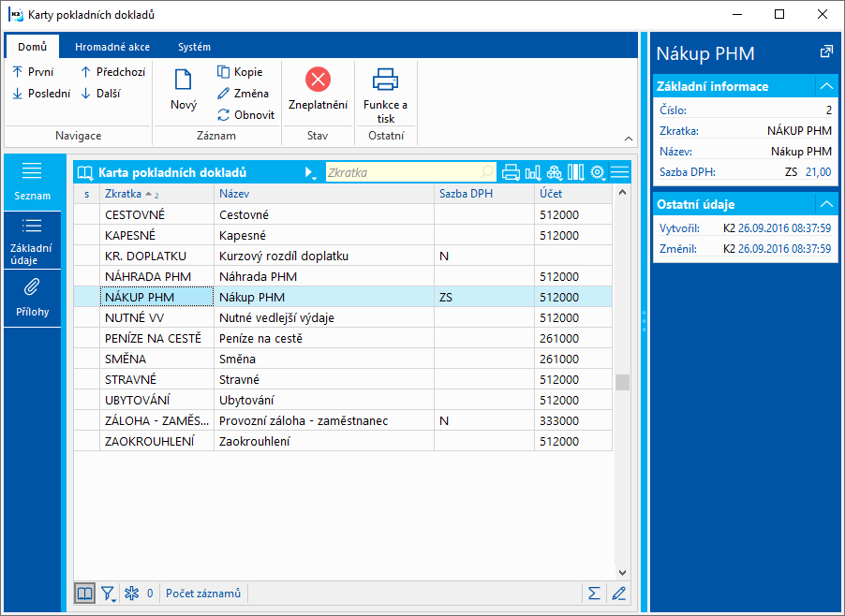Open the filter funnel dropdown
Screen dimensions: 845x616
[x=109, y=593]
